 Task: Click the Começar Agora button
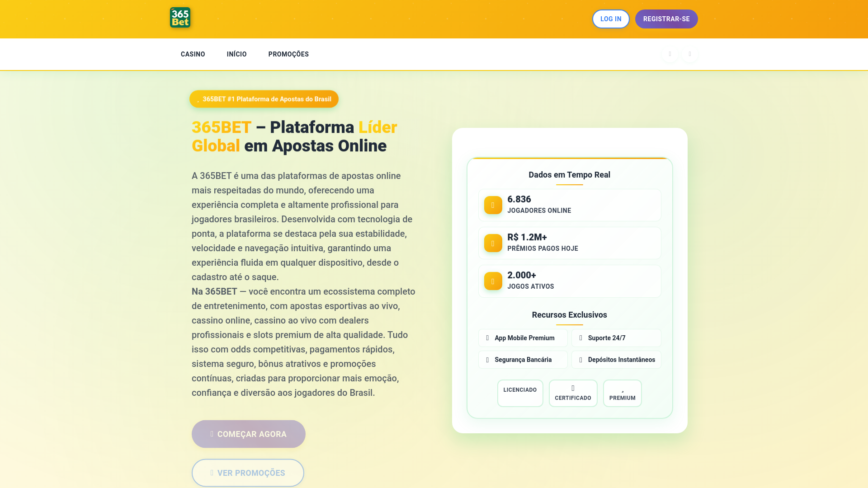point(249,434)
